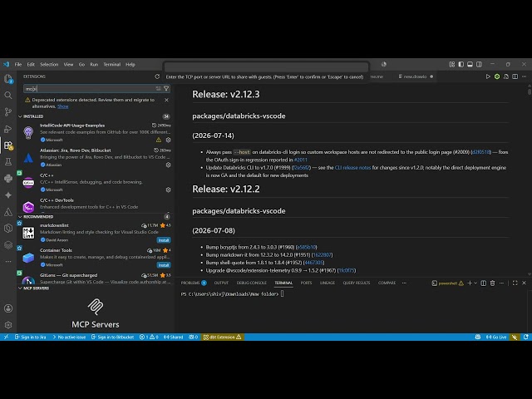532x399 pixels.
Task: Open the Selection menu
Action: [49, 65]
